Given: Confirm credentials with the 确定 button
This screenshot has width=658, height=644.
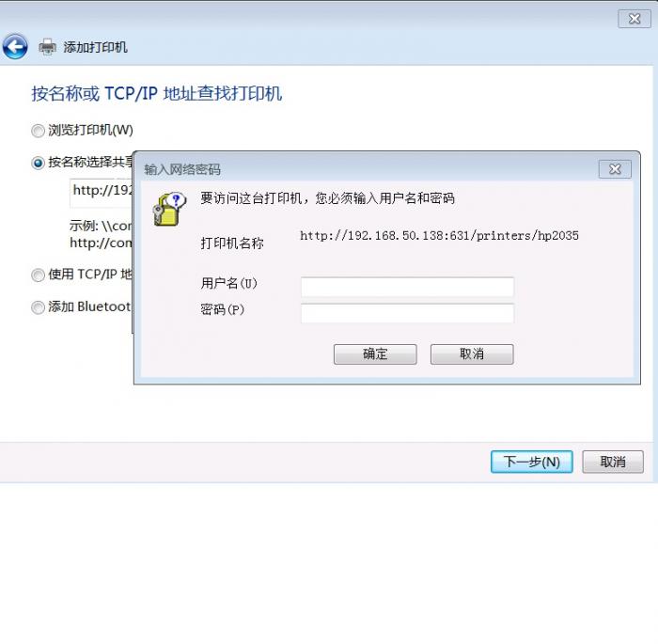Looking at the screenshot, I should (375, 353).
